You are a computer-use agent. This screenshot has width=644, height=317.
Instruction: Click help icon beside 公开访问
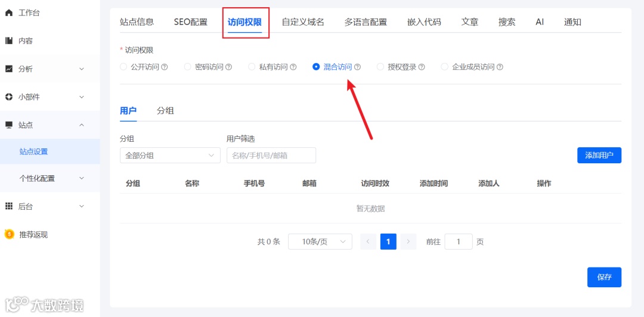[x=165, y=67]
